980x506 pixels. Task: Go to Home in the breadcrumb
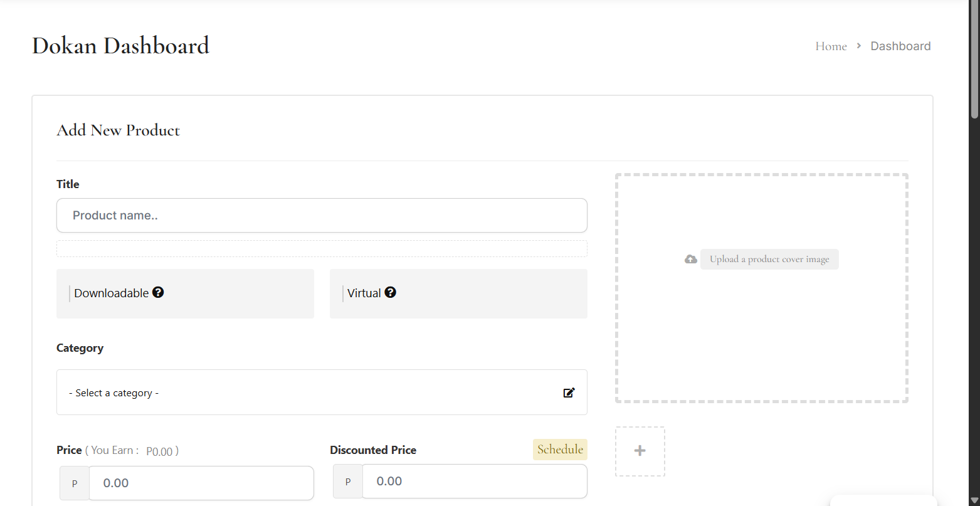pos(831,46)
